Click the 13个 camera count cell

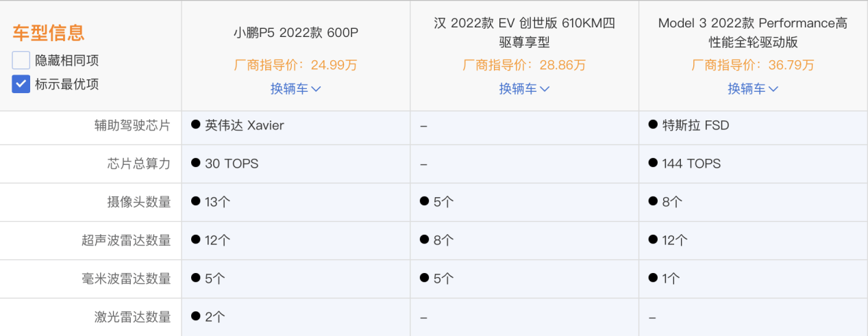[217, 202]
